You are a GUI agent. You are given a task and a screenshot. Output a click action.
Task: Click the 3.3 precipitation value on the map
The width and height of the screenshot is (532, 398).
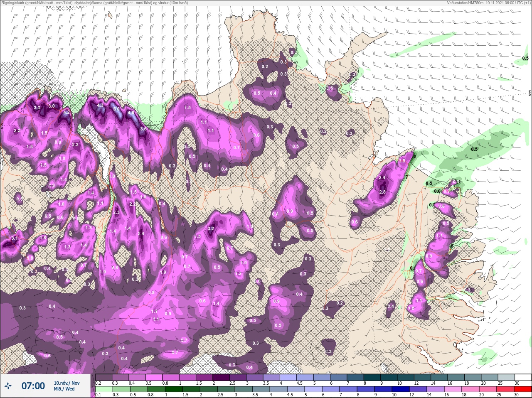pyautogui.click(x=37, y=108)
